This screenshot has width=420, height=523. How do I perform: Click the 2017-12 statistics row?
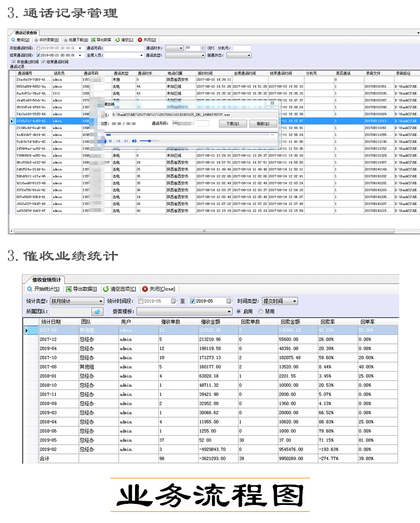tap(211, 340)
